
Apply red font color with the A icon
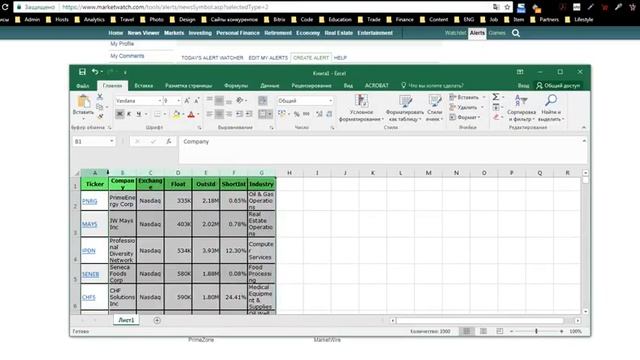[x=191, y=114]
